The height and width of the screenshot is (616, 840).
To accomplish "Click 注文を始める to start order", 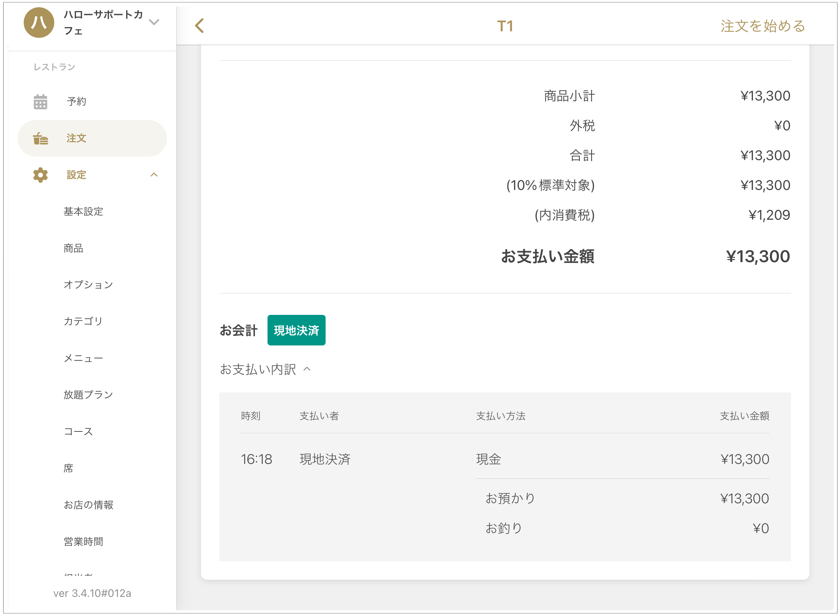I will [x=762, y=26].
